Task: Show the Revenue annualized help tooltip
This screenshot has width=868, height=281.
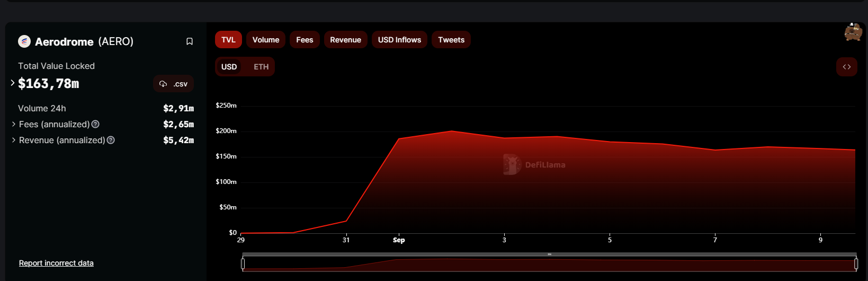Action: (111, 140)
